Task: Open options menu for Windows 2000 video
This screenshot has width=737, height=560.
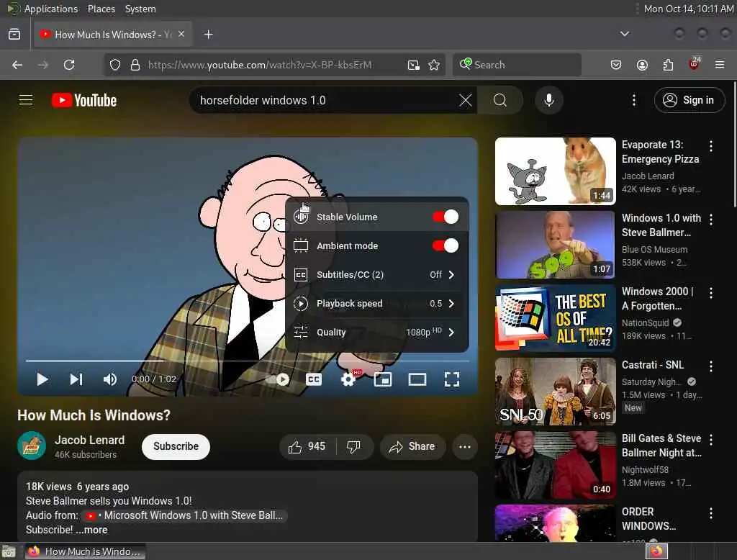Action: click(710, 293)
